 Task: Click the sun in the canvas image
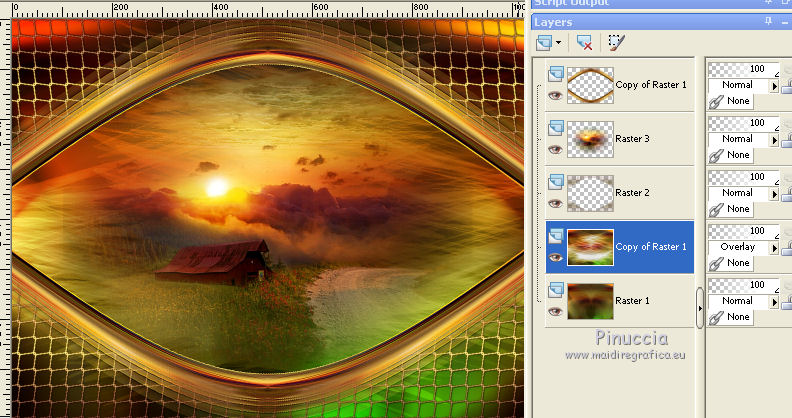click(217, 188)
